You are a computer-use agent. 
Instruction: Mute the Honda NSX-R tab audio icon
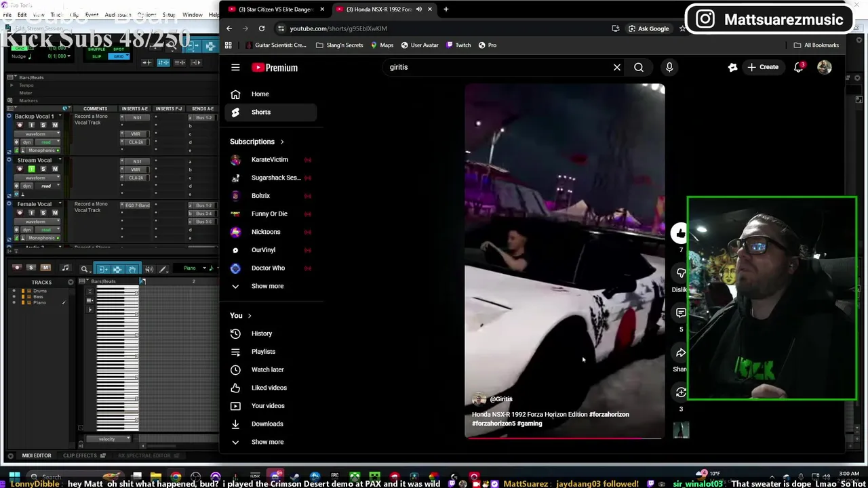(x=418, y=9)
